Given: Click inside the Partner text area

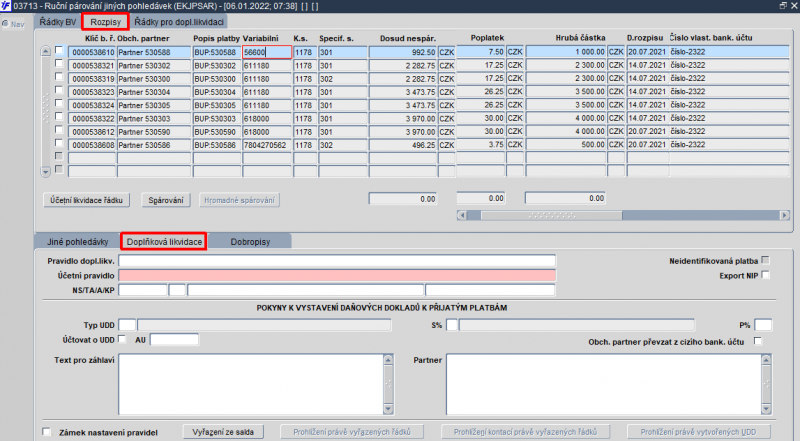Looking at the screenshot, I should coord(604,384).
